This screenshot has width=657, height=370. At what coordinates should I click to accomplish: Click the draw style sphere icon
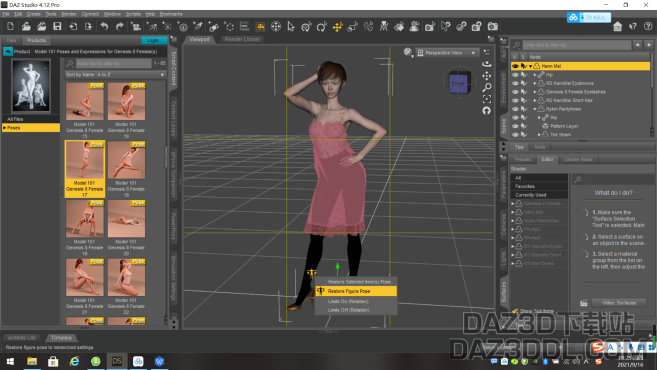click(x=408, y=52)
